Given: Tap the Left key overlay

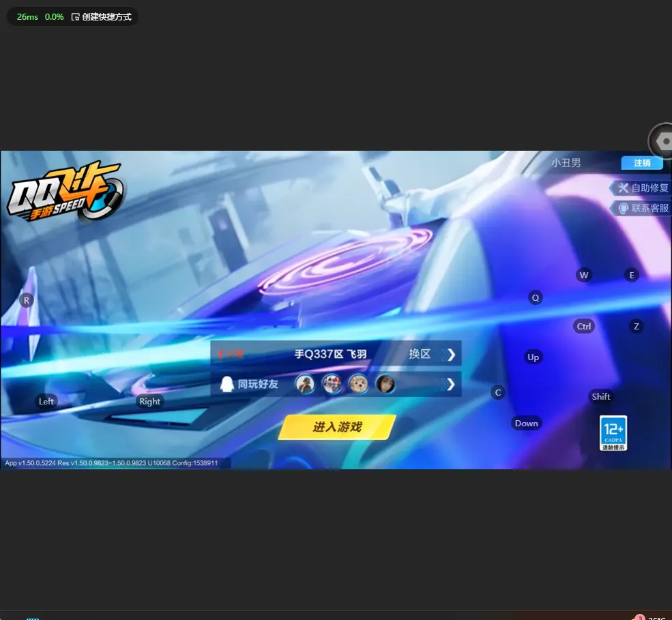Looking at the screenshot, I should point(46,402).
